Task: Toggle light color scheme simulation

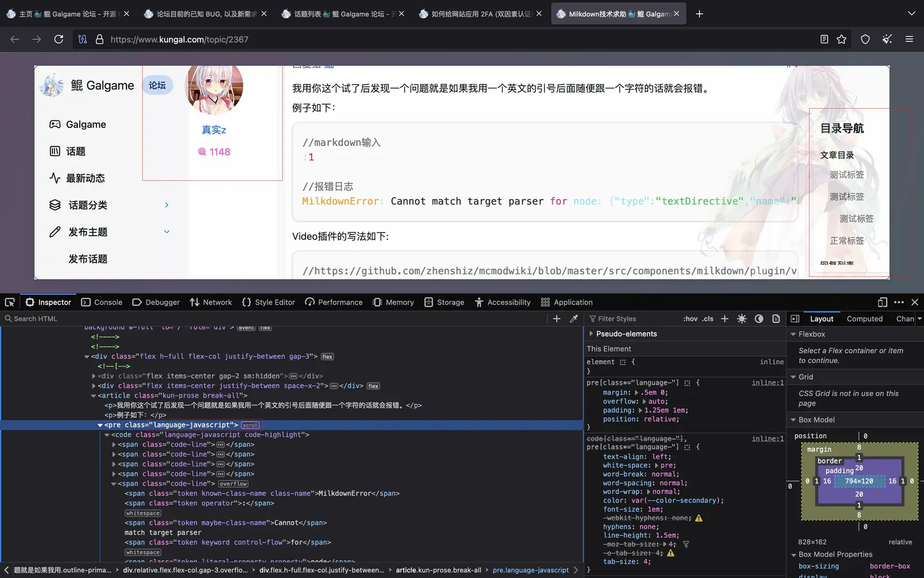Action: pos(742,318)
